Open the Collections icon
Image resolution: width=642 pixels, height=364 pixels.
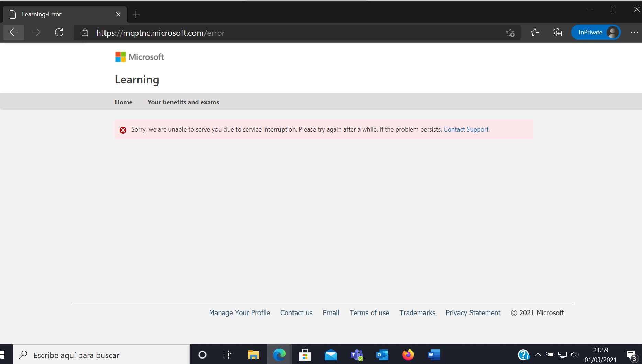557,32
